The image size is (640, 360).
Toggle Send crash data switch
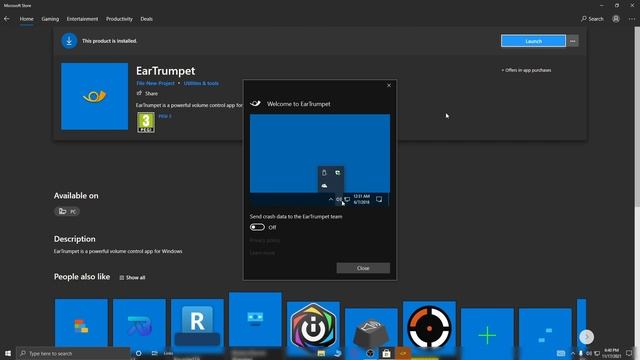click(258, 227)
